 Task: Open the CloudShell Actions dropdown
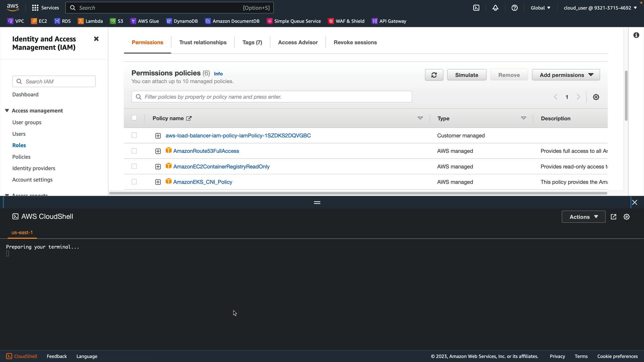583,217
